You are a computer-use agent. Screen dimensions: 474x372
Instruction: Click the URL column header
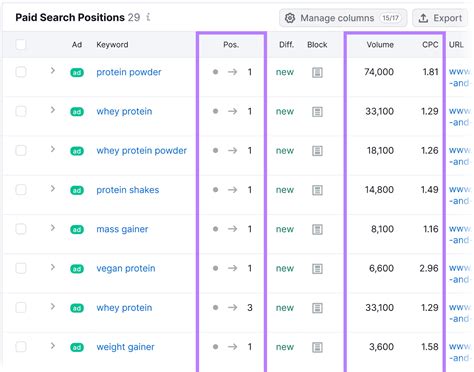click(x=456, y=45)
